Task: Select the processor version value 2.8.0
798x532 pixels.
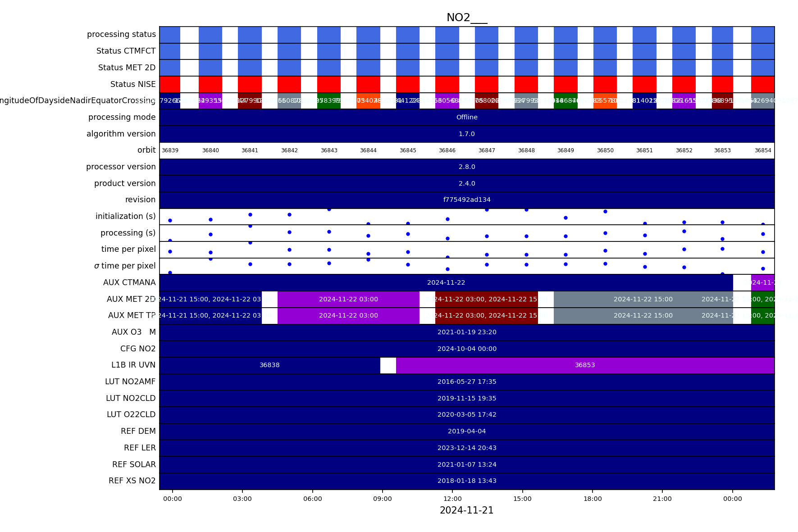Action: click(467, 167)
